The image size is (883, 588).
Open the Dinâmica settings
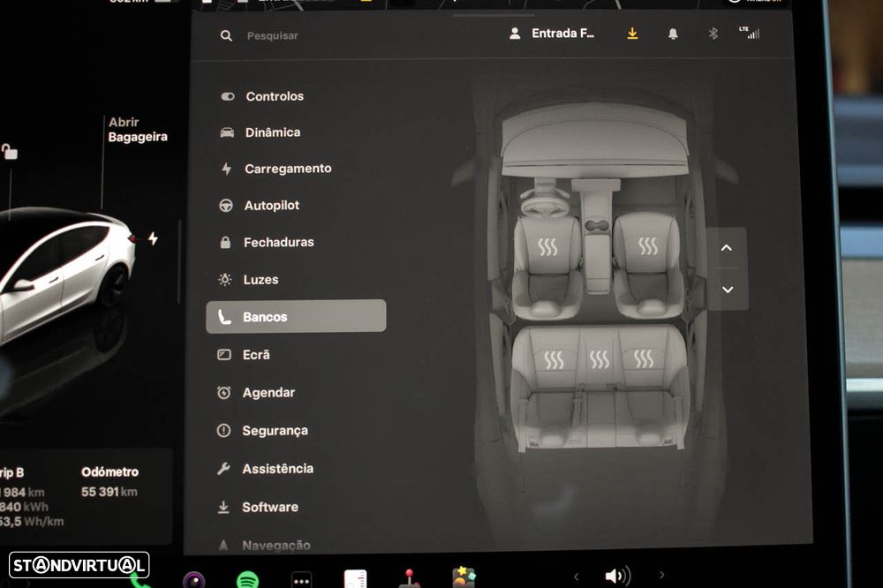[260, 132]
